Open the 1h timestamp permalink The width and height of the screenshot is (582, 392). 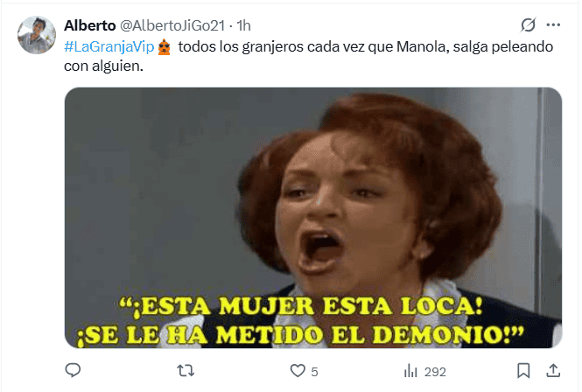click(x=244, y=25)
